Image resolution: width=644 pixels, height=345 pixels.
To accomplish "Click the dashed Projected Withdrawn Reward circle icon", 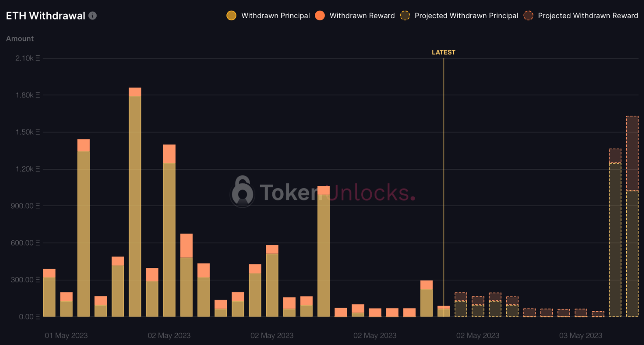I will (x=528, y=16).
